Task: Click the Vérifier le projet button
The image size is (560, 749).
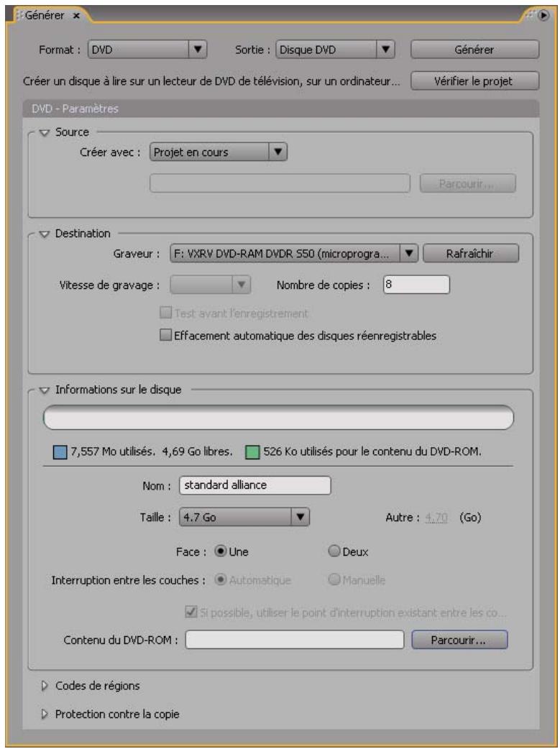Action: [474, 81]
